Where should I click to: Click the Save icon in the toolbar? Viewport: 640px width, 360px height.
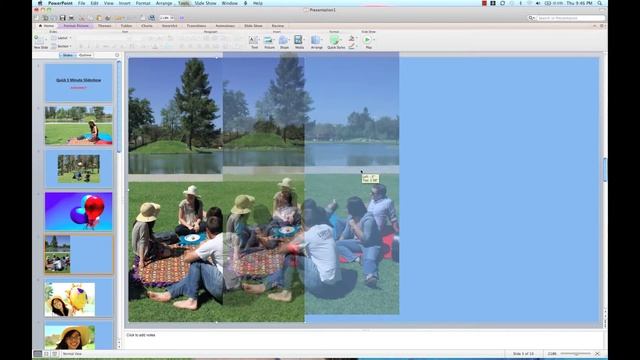pyautogui.click(x=62, y=18)
